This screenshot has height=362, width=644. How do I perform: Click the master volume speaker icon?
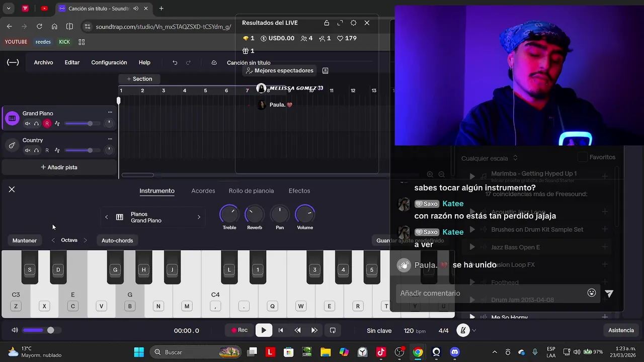tap(15, 330)
